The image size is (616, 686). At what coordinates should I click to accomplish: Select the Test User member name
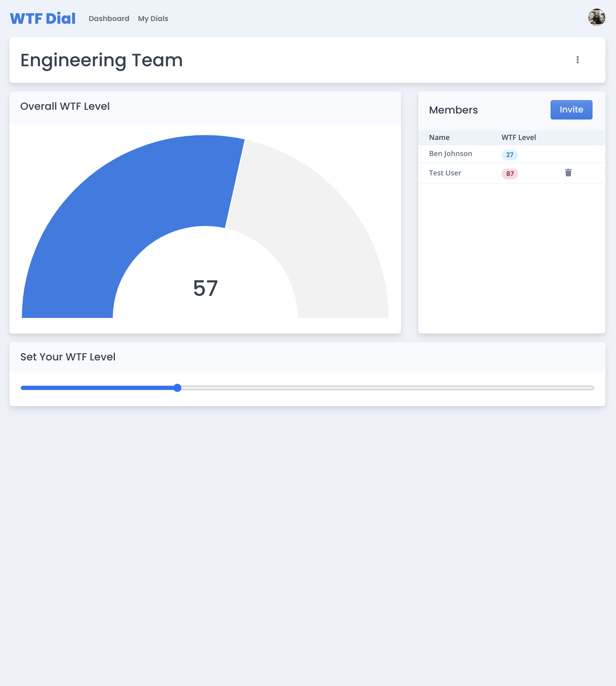click(445, 173)
